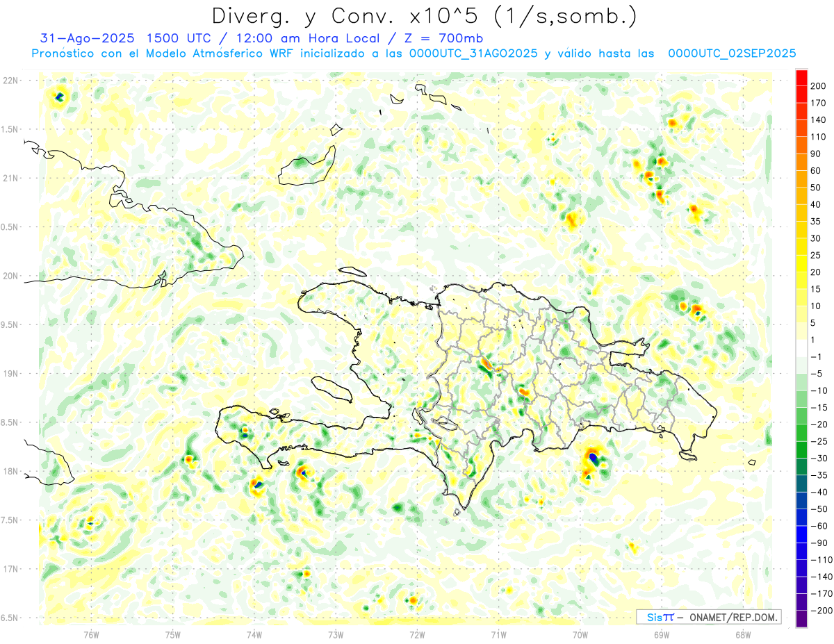The width and height of the screenshot is (834, 644).
Task: Click the '22N' latitude label
Action: 10,81
